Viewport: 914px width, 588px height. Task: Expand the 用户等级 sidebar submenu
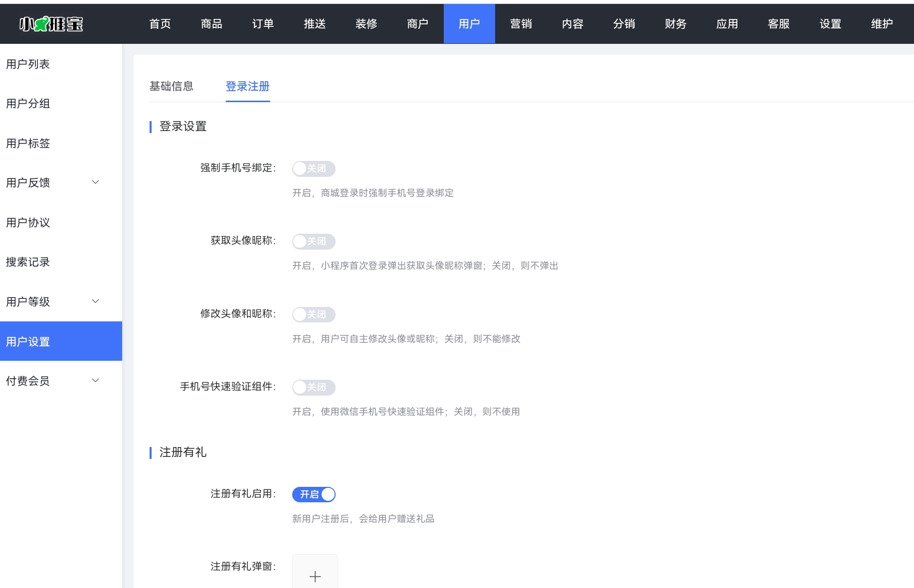click(x=52, y=301)
